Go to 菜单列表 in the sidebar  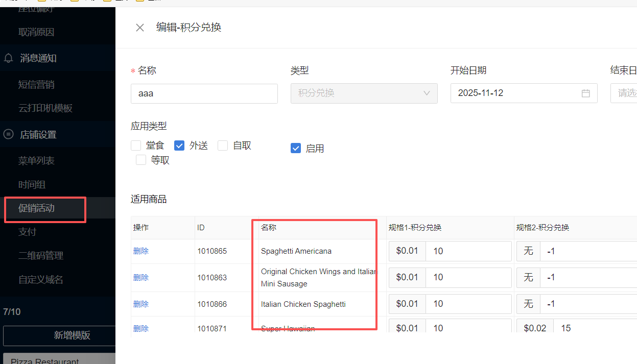click(x=37, y=161)
